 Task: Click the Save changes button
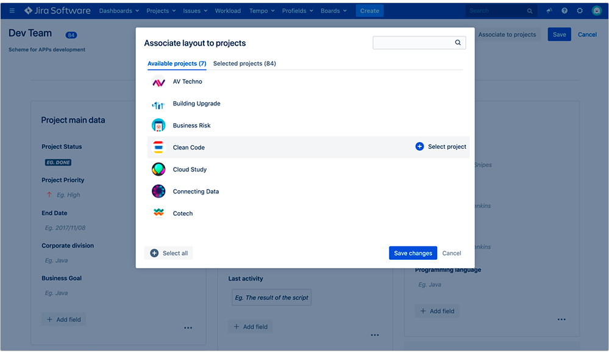(413, 252)
